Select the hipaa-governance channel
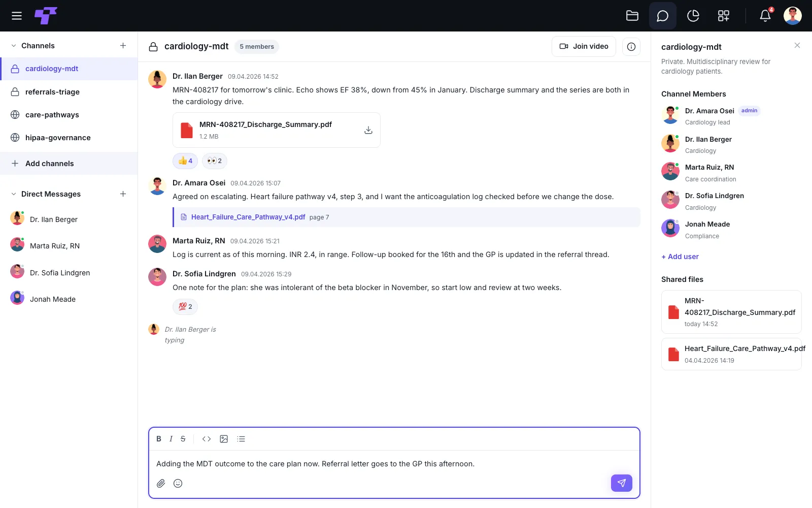Screen dimensions: 812x508 coord(69,138)
